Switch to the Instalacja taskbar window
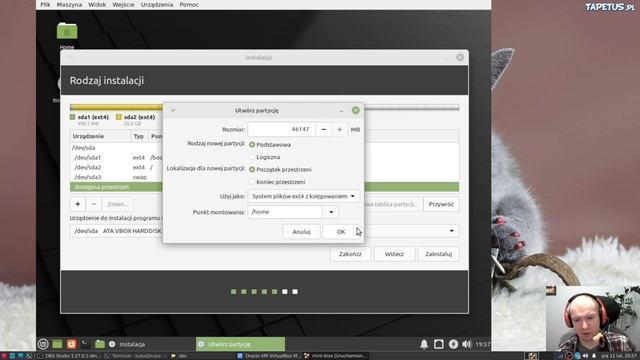This screenshot has width=640, height=360. click(x=127, y=344)
